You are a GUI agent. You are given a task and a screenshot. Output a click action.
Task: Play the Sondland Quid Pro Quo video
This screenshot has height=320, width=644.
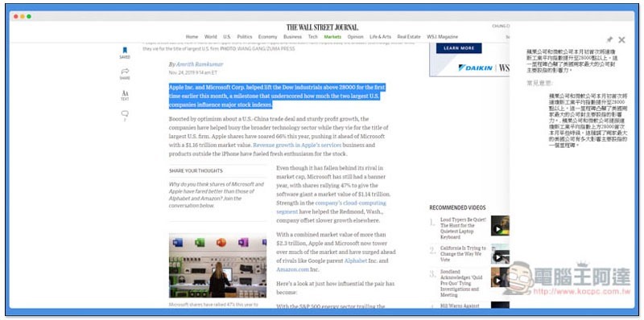tap(500, 277)
